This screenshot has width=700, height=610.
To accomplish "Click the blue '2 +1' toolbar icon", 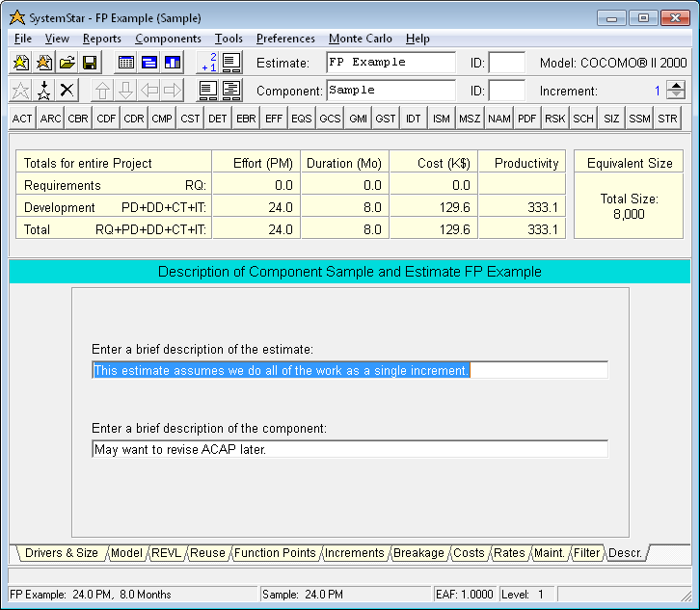I will [208, 63].
